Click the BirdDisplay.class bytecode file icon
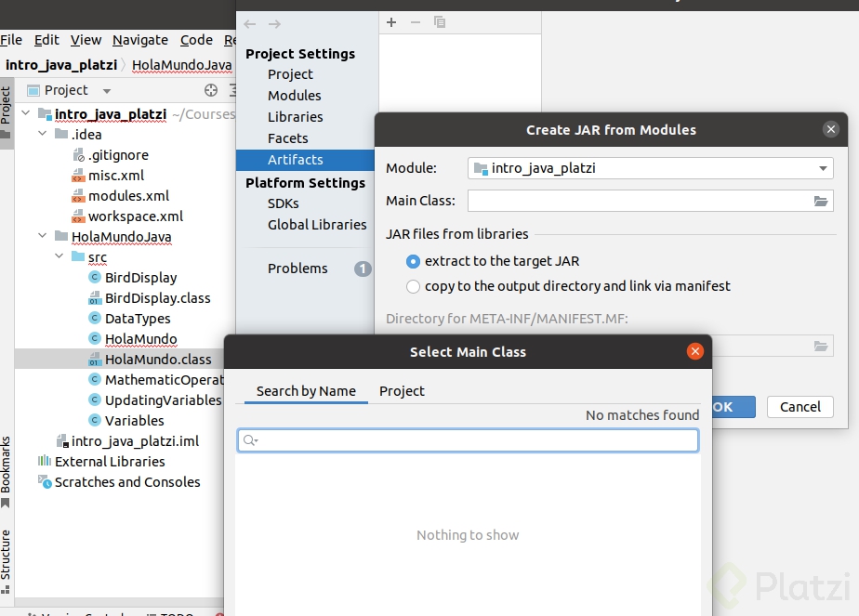 95,298
